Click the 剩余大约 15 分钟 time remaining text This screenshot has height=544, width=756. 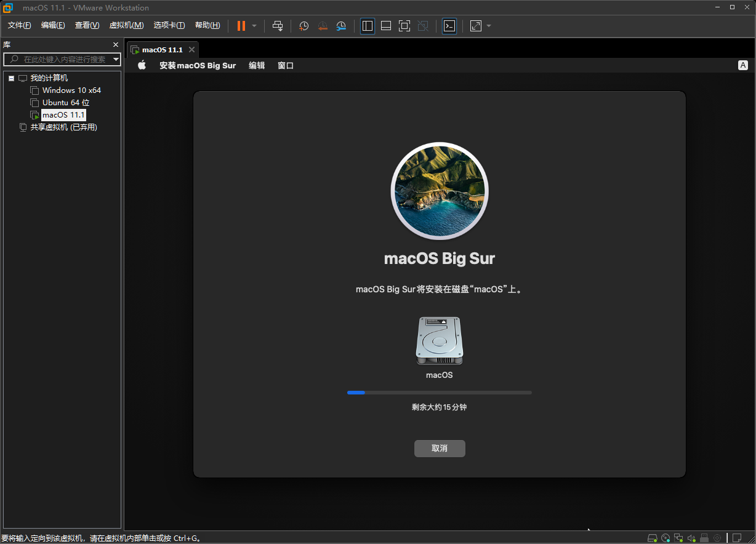click(440, 407)
